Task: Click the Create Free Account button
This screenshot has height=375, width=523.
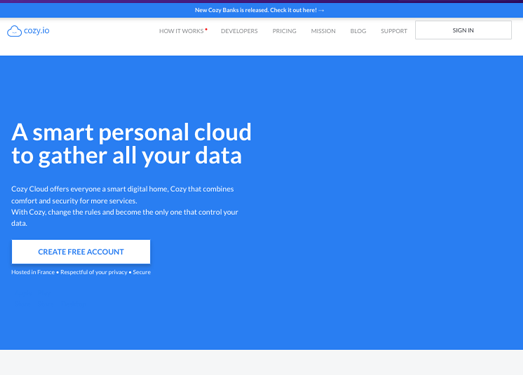Action: [81, 252]
